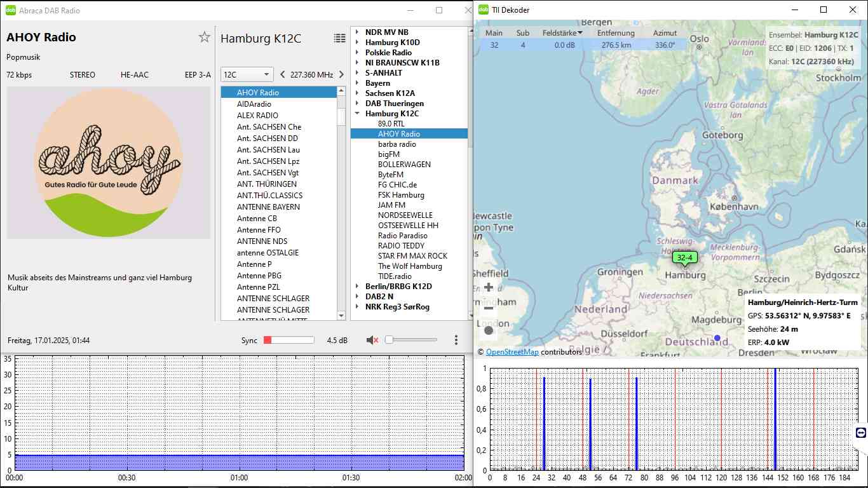Unmute audio with the speaker icon

pyautogui.click(x=372, y=340)
